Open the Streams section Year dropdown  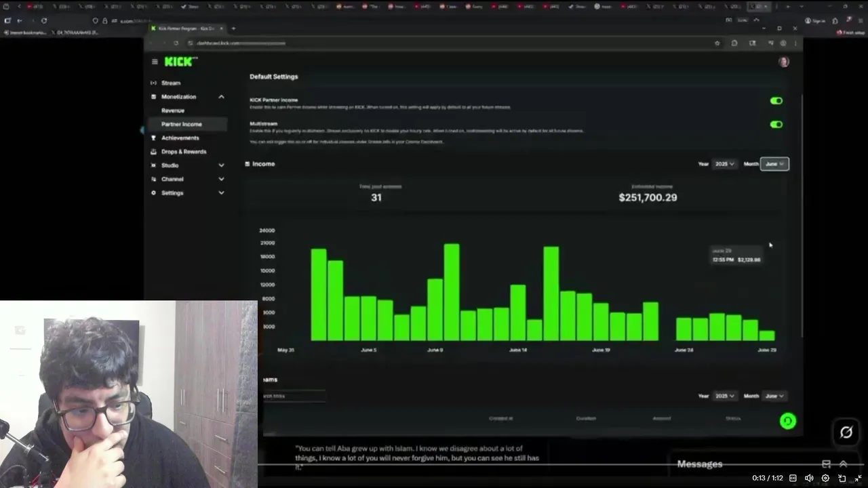pyautogui.click(x=725, y=396)
